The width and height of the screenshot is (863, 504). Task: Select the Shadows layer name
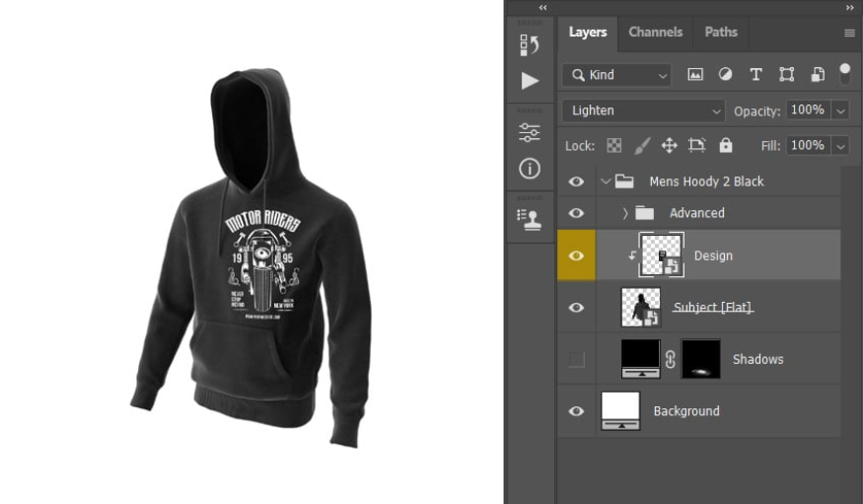[x=757, y=359]
